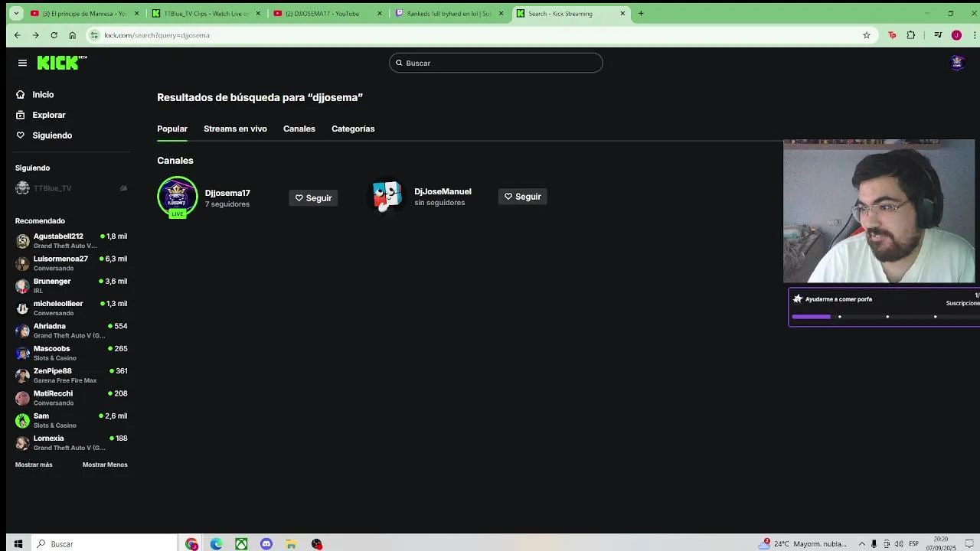Click the offline icon beside TTBlue_TV

(x=123, y=188)
